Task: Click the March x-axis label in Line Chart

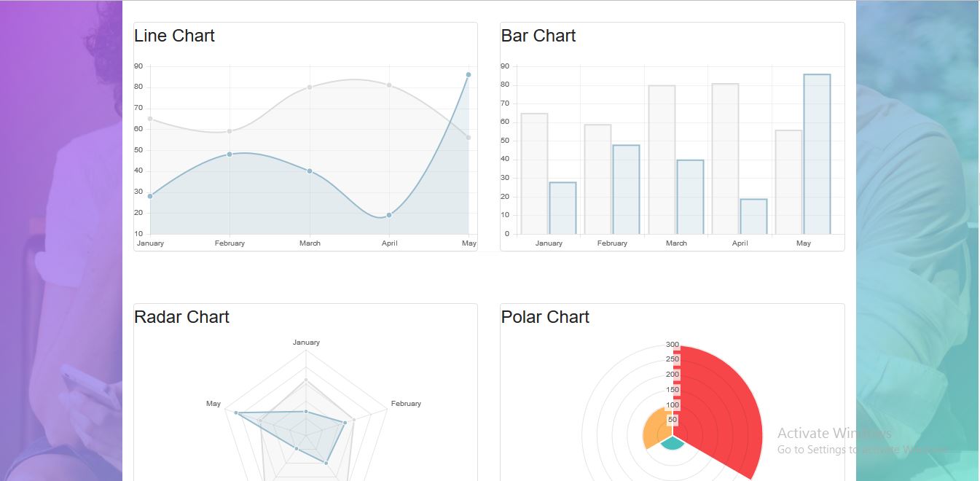Action: pyautogui.click(x=310, y=243)
